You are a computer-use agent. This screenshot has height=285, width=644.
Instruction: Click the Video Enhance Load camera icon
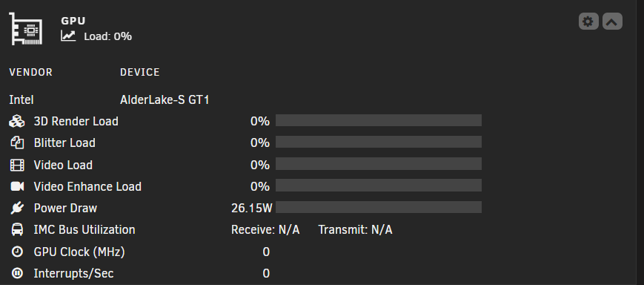17,186
